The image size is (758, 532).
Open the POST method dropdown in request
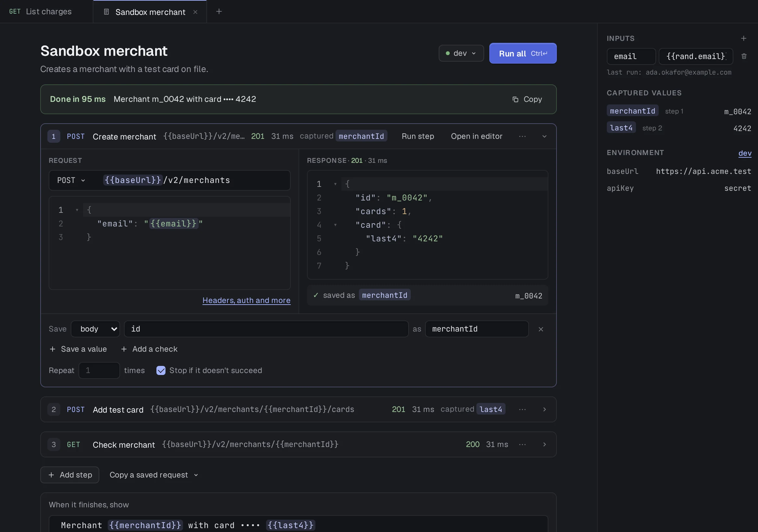pos(71,180)
